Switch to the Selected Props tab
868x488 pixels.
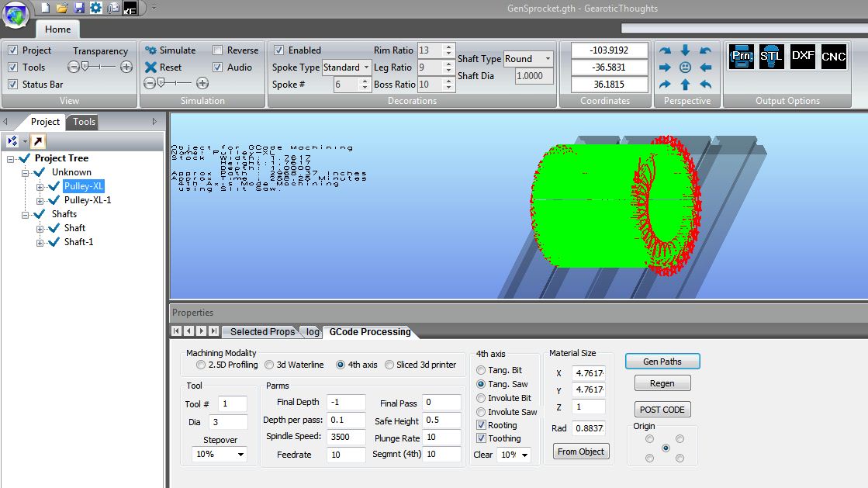262,332
